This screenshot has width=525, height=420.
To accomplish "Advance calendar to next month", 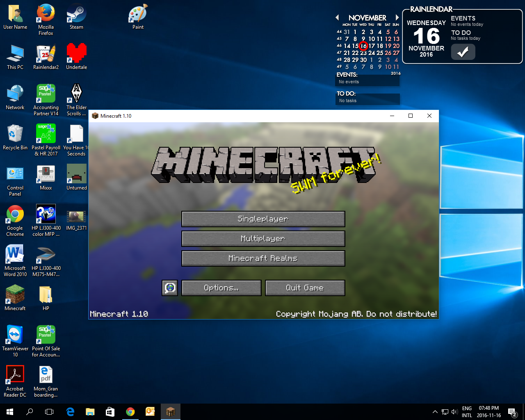I will [x=397, y=18].
